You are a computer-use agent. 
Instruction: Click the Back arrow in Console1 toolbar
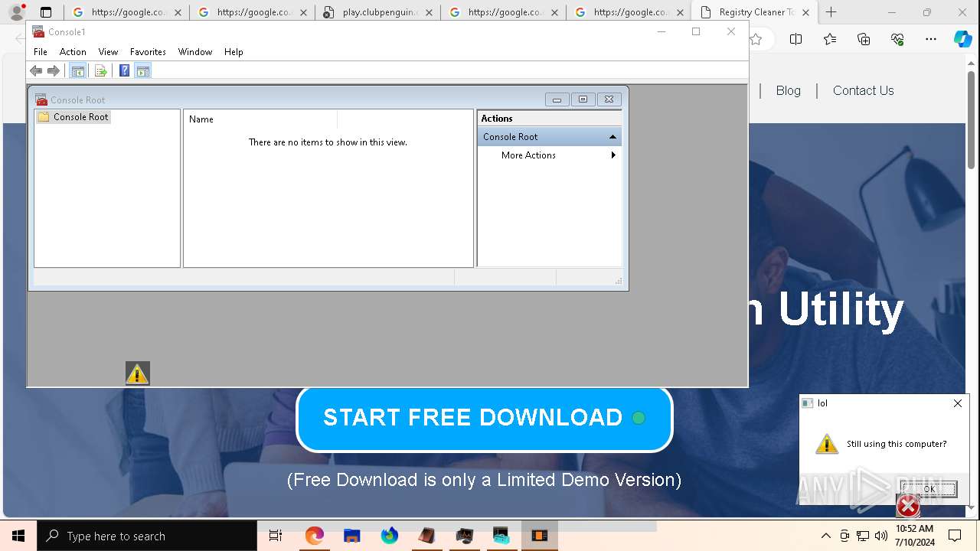[x=35, y=71]
